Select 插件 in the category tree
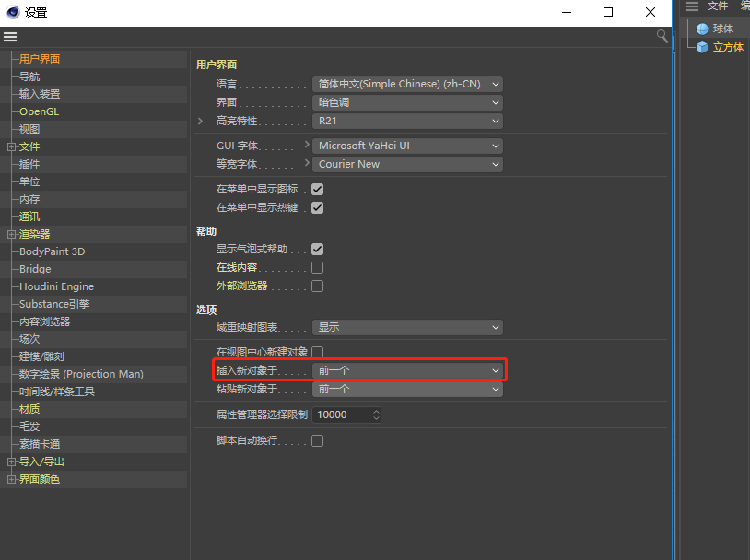Image resolution: width=750 pixels, height=560 pixels. pyautogui.click(x=29, y=164)
